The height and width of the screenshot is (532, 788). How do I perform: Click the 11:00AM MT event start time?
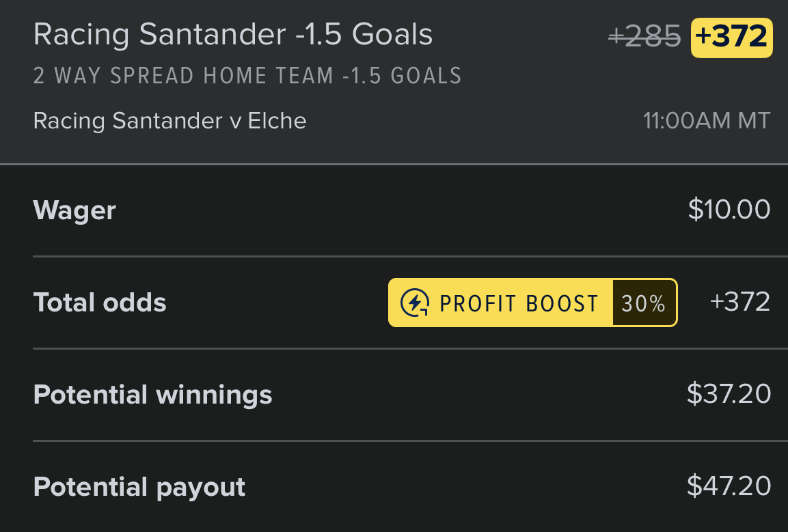(x=707, y=121)
